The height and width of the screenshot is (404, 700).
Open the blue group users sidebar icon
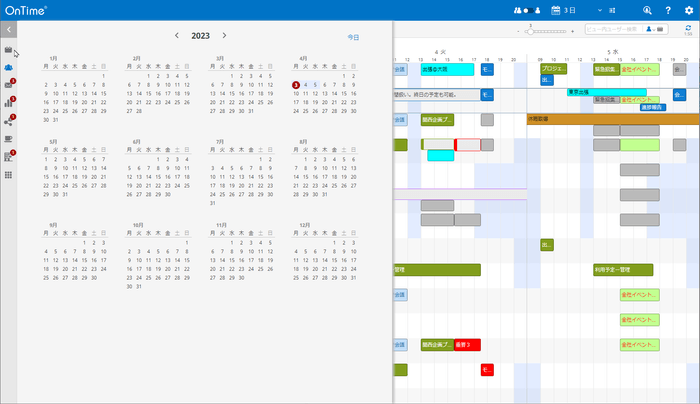[9, 67]
